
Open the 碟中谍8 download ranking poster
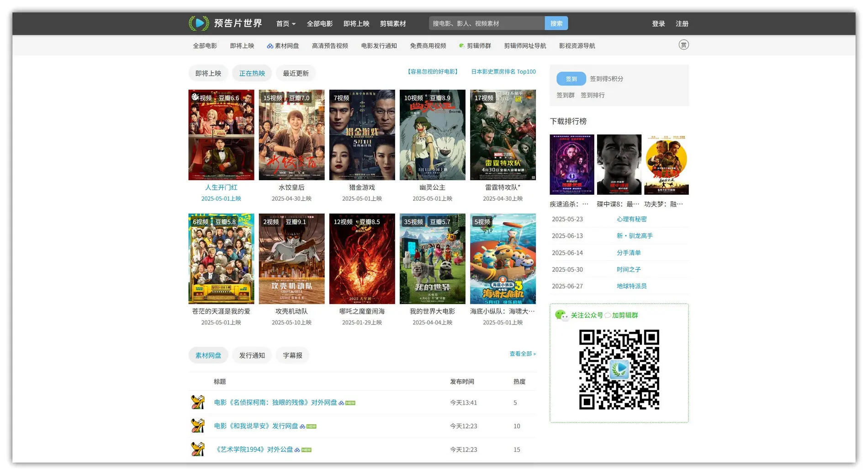[619, 165]
